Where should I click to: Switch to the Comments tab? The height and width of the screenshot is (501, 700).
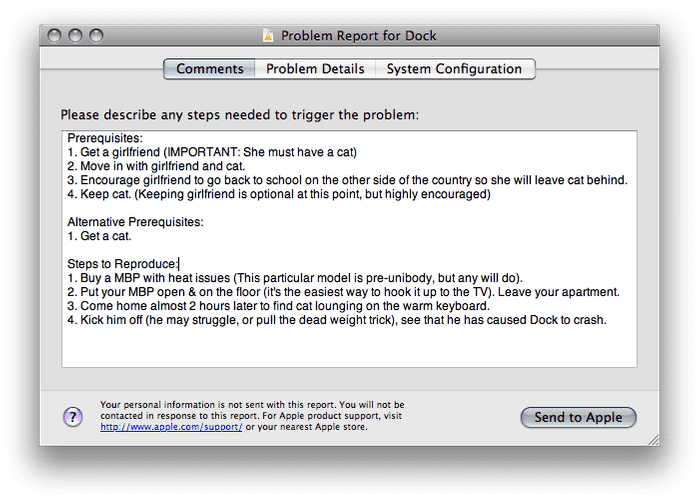point(209,69)
